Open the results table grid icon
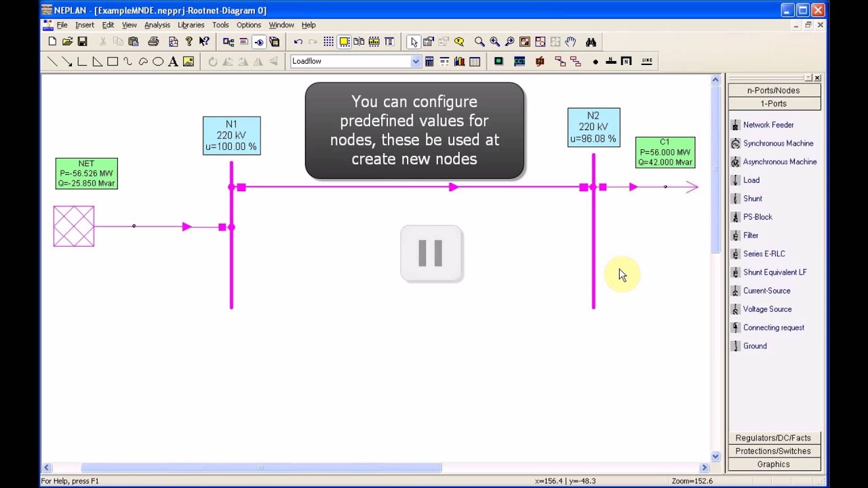 [x=475, y=62]
